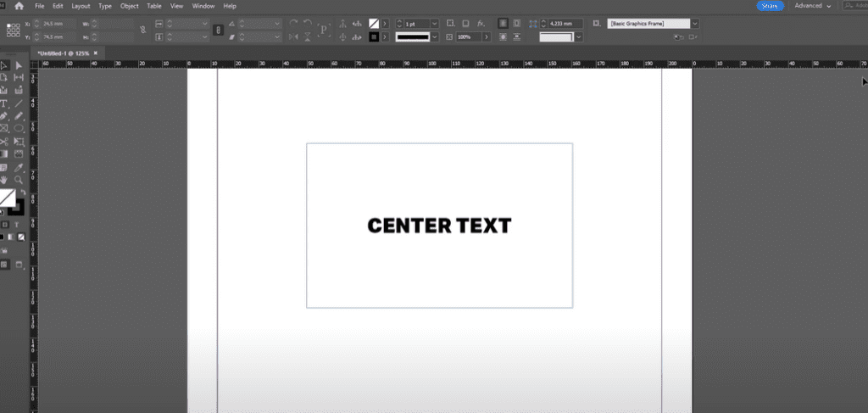Flip horizontal icon in control bar
868x413 pixels.
click(x=293, y=36)
